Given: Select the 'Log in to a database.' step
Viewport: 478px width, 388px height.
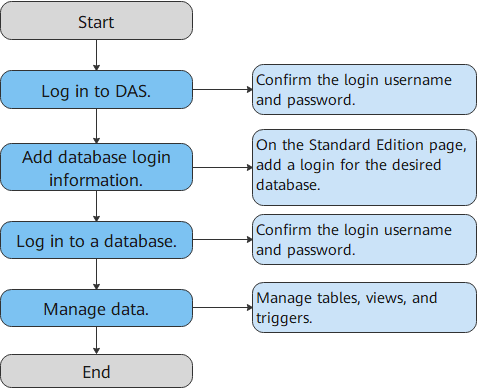Looking at the screenshot, I should (96, 240).
